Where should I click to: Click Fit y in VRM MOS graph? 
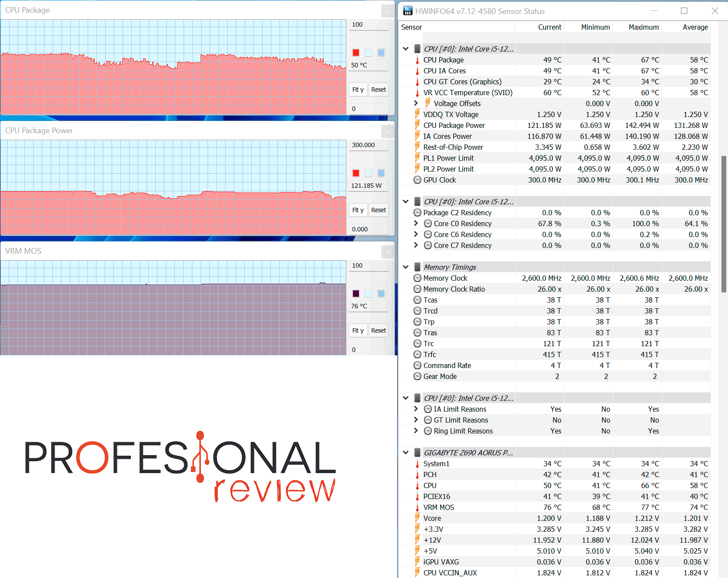point(358,330)
